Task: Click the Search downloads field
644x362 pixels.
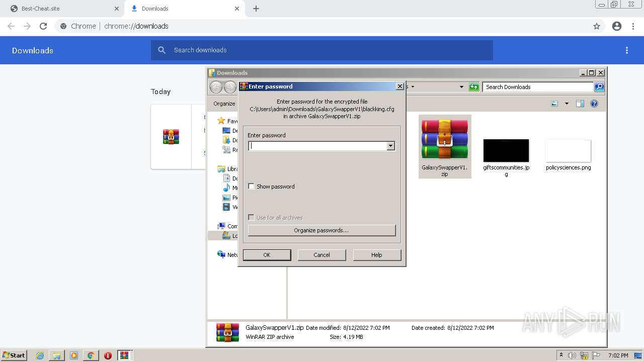Action: pos(322,50)
